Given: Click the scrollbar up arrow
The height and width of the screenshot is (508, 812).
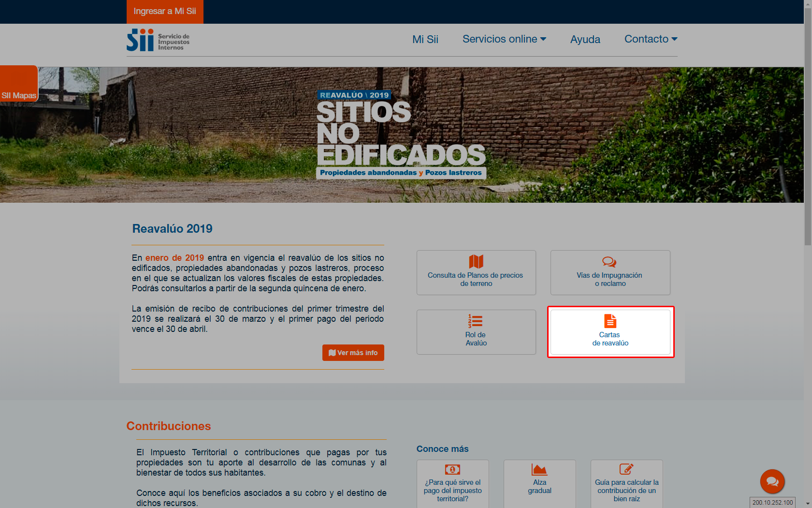Looking at the screenshot, I should click(x=808, y=3).
